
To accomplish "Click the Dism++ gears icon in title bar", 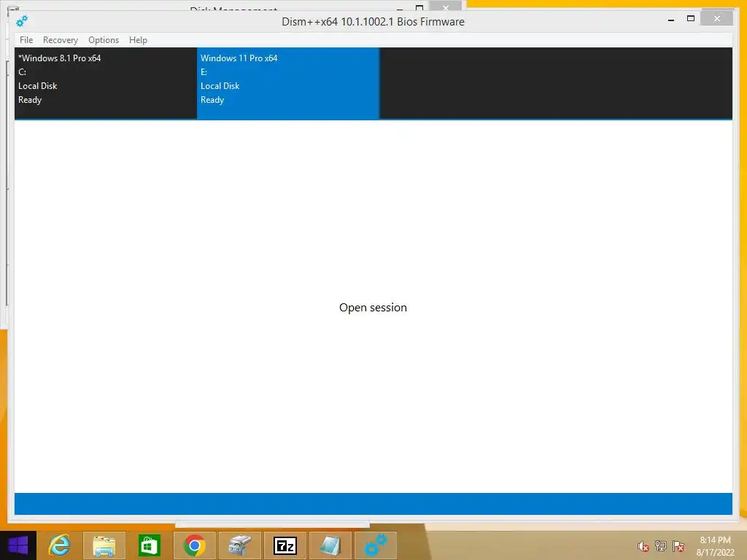I will pyautogui.click(x=22, y=21).
